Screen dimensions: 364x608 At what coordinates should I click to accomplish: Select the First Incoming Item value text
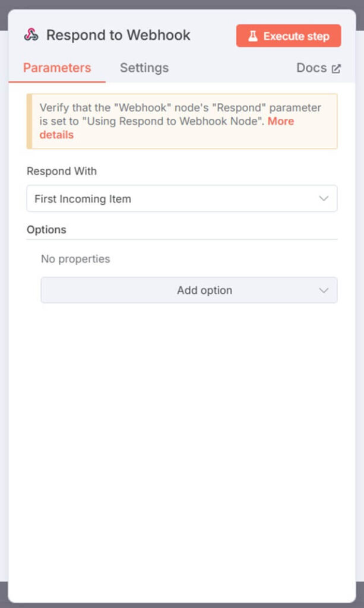pyautogui.click(x=83, y=199)
